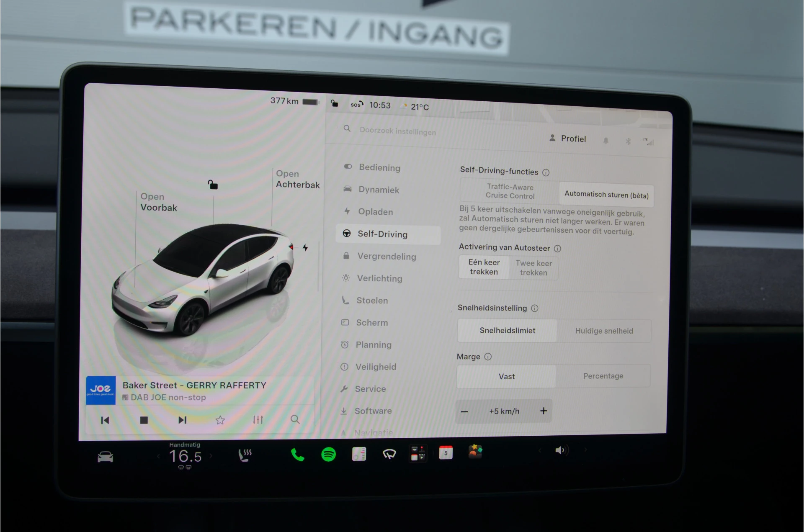
Task: Open the phone app in bottom bar
Action: pyautogui.click(x=297, y=455)
